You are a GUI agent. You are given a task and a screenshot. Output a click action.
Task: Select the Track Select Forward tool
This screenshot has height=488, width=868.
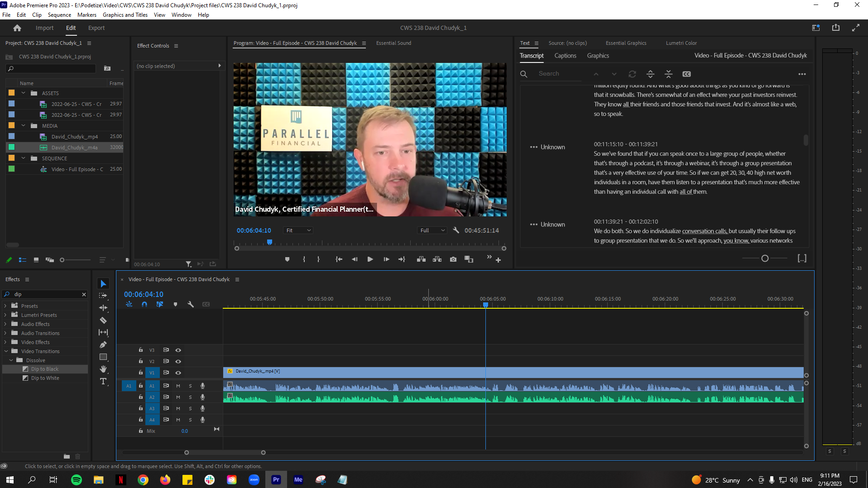coord(103,296)
